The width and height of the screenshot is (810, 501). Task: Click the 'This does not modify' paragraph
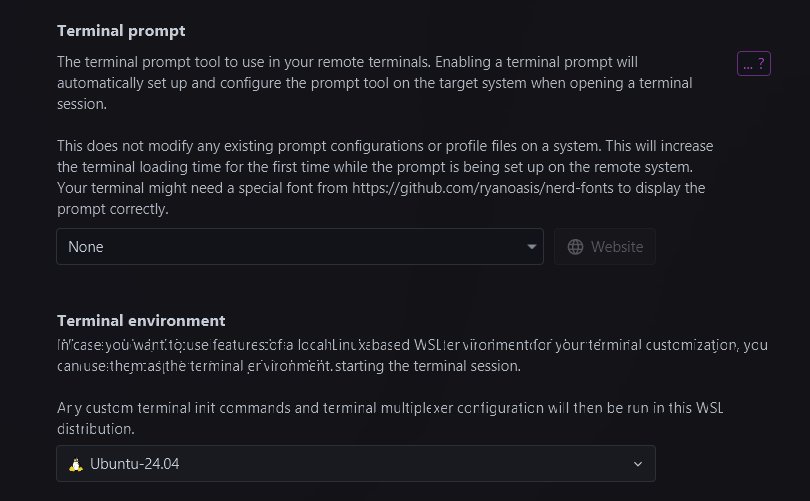(x=385, y=146)
